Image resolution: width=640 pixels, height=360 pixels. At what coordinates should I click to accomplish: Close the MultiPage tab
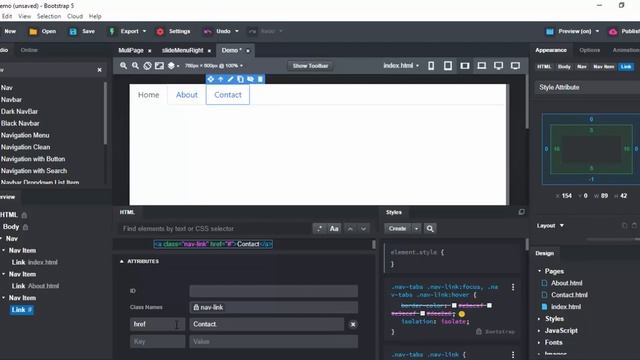tap(149, 51)
